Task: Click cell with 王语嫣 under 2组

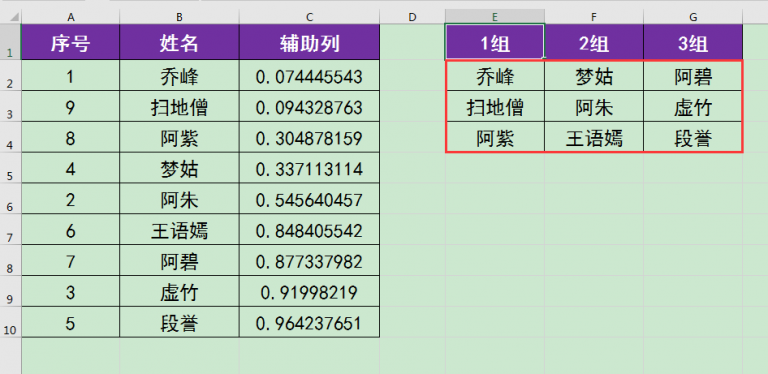Action: click(594, 137)
